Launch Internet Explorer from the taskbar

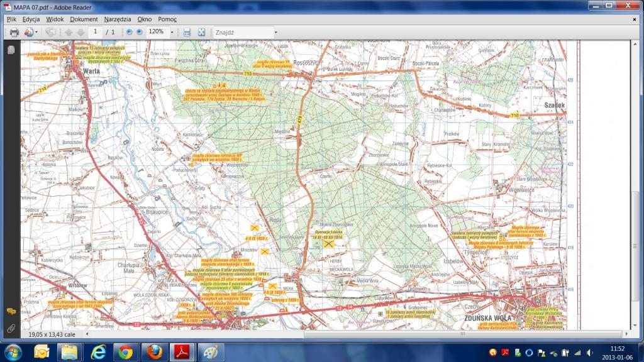[97, 352]
